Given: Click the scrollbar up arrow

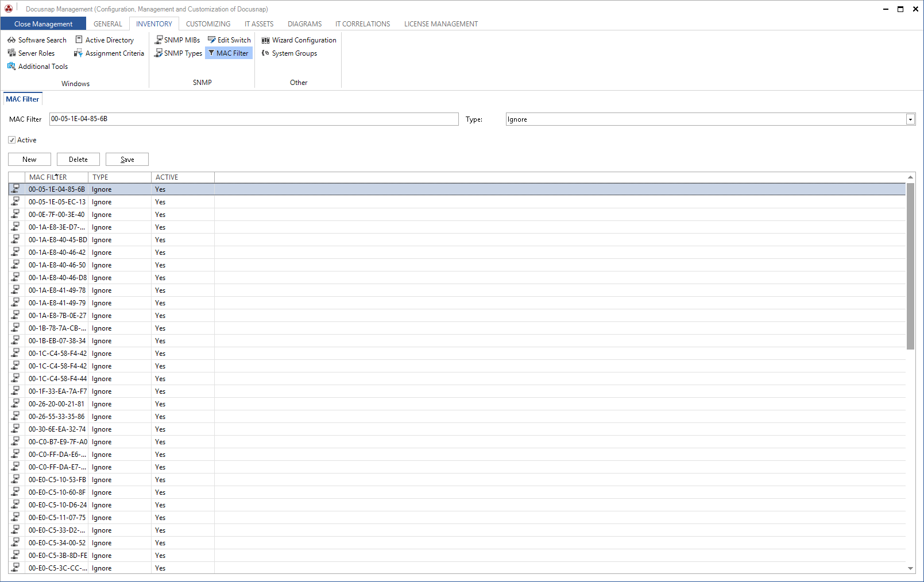Looking at the screenshot, I should (910, 177).
